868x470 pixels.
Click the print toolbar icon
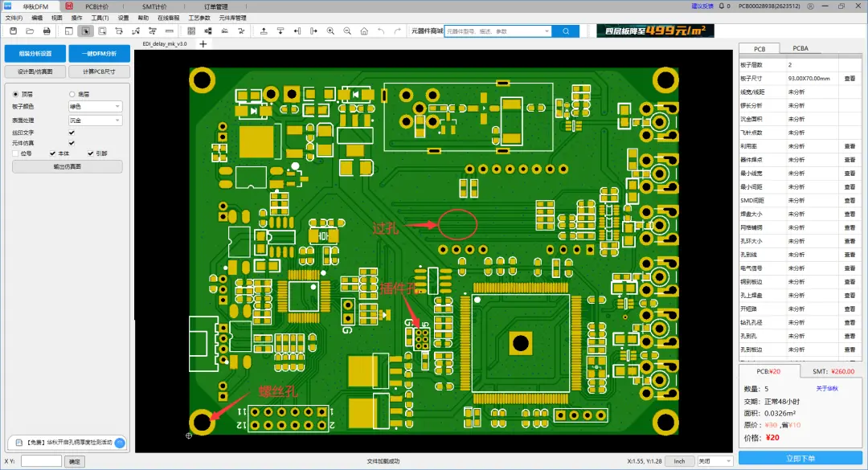(x=47, y=31)
